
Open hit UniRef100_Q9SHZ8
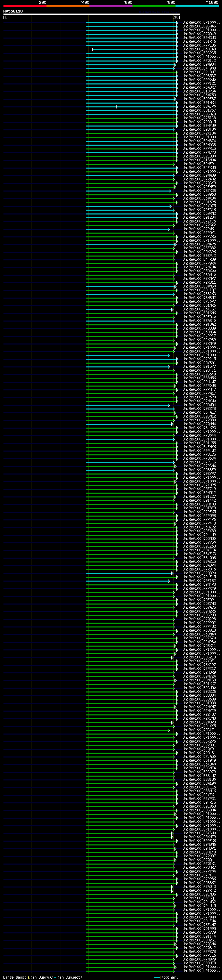[x=199, y=114]
